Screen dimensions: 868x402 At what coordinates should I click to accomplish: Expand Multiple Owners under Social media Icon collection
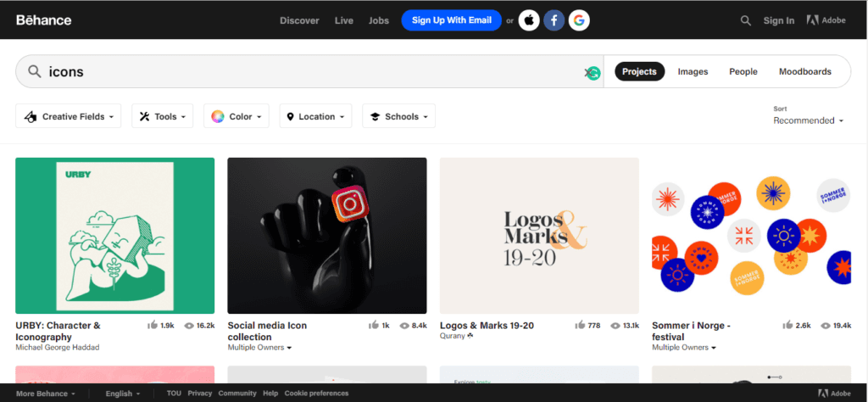point(259,348)
